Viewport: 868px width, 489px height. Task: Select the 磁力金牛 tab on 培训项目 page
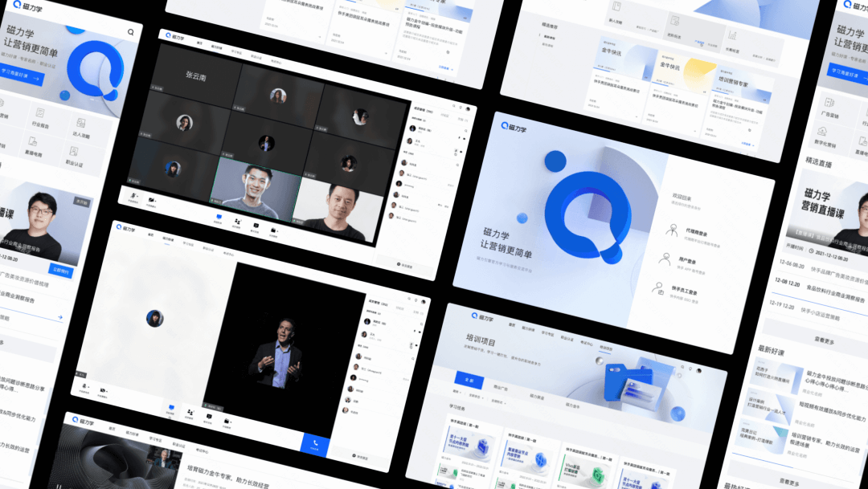click(x=572, y=405)
